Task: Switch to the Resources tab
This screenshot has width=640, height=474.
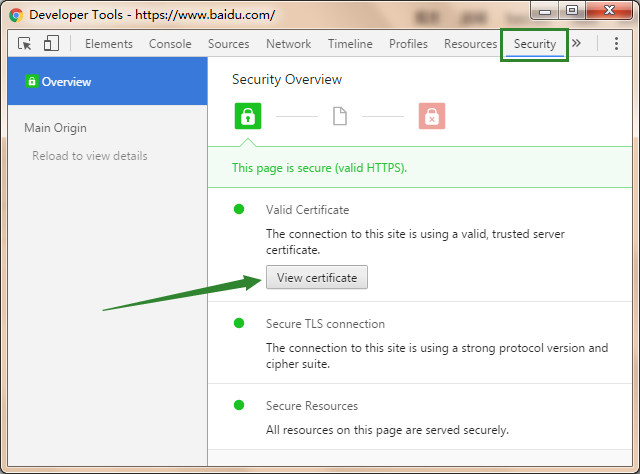Action: [470, 44]
